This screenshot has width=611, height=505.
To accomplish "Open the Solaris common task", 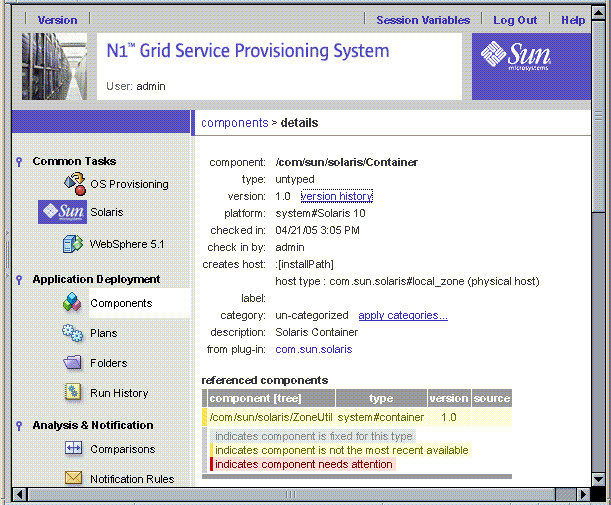I will click(x=107, y=212).
